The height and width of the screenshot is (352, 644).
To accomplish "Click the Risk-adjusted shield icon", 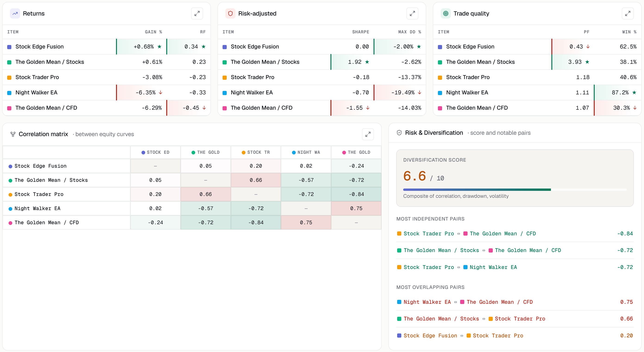I will coord(230,13).
